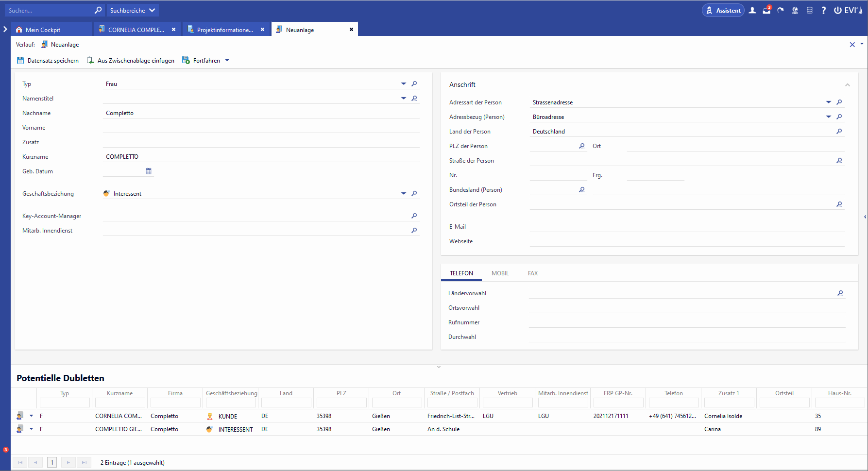Click into the Vorname input field

click(261, 128)
